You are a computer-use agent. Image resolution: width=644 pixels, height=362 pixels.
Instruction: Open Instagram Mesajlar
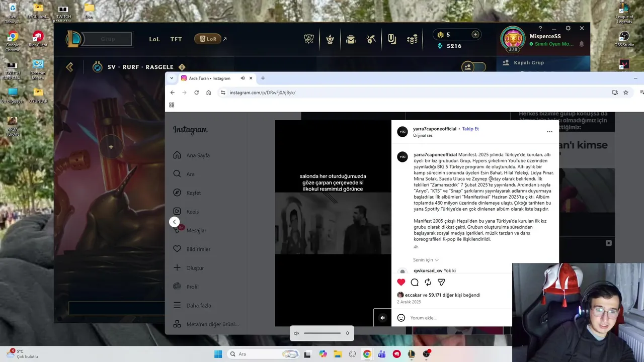tap(190, 230)
